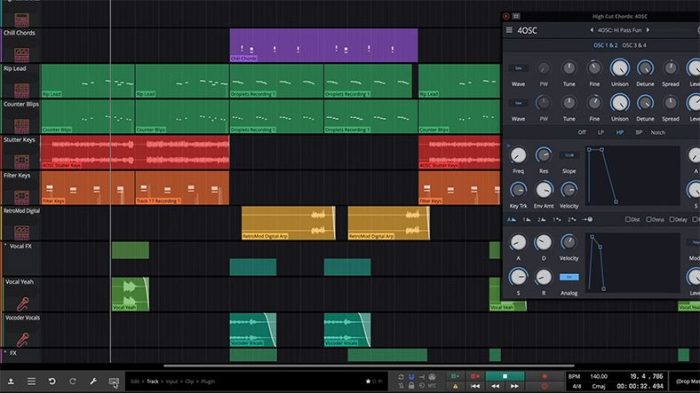Open the hamburger menu in bottom toolbar
Viewport: 700px width, 393px height.
[x=31, y=381]
